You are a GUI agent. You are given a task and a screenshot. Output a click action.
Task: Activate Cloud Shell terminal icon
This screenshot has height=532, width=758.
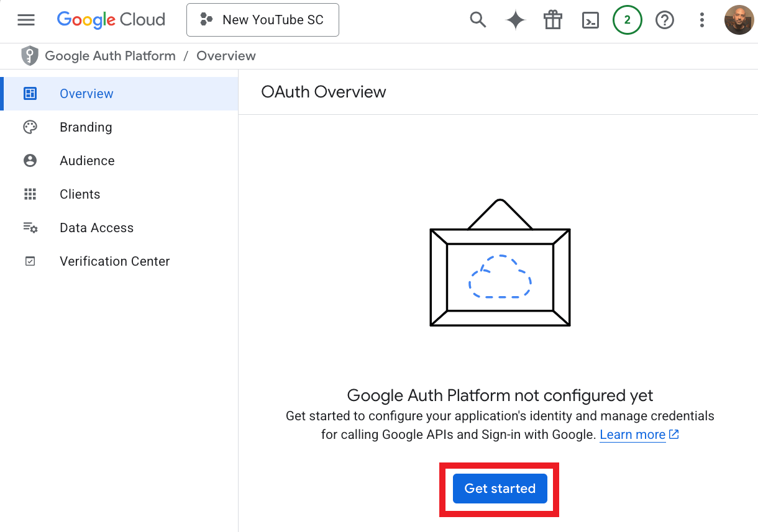590,20
